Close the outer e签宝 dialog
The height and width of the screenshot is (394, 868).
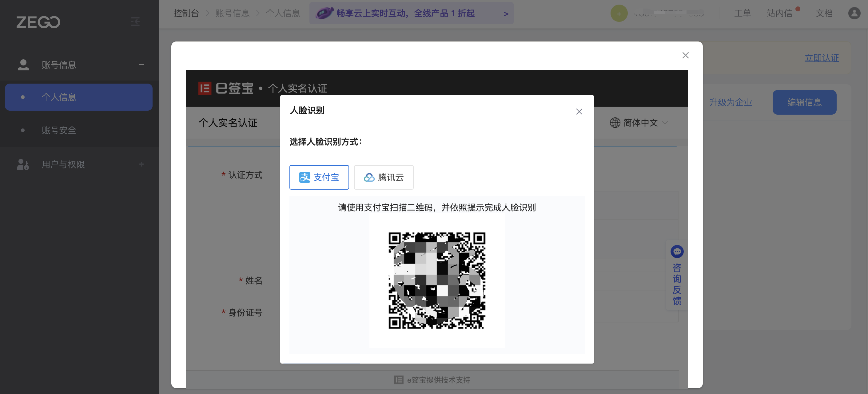[x=685, y=56]
